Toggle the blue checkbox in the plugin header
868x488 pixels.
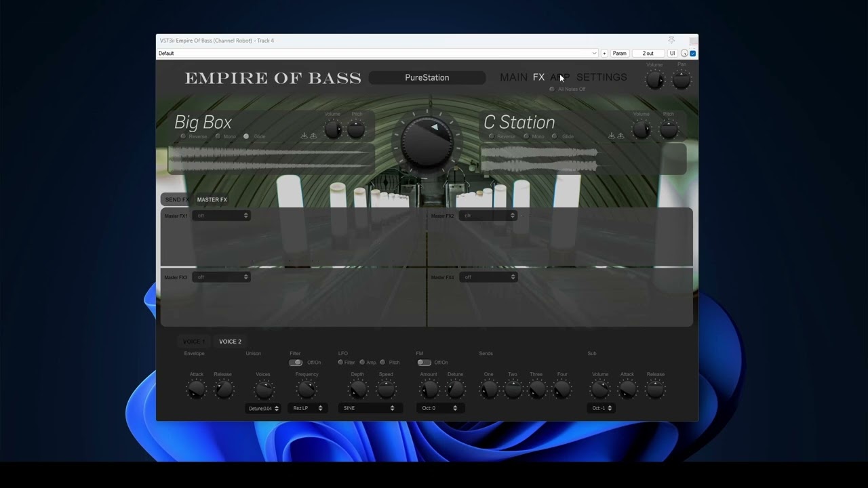(692, 54)
